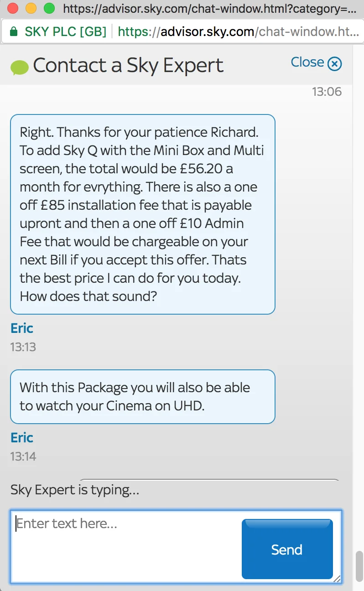Click the green speech bubble chat icon
The width and height of the screenshot is (364, 591).
[20, 67]
